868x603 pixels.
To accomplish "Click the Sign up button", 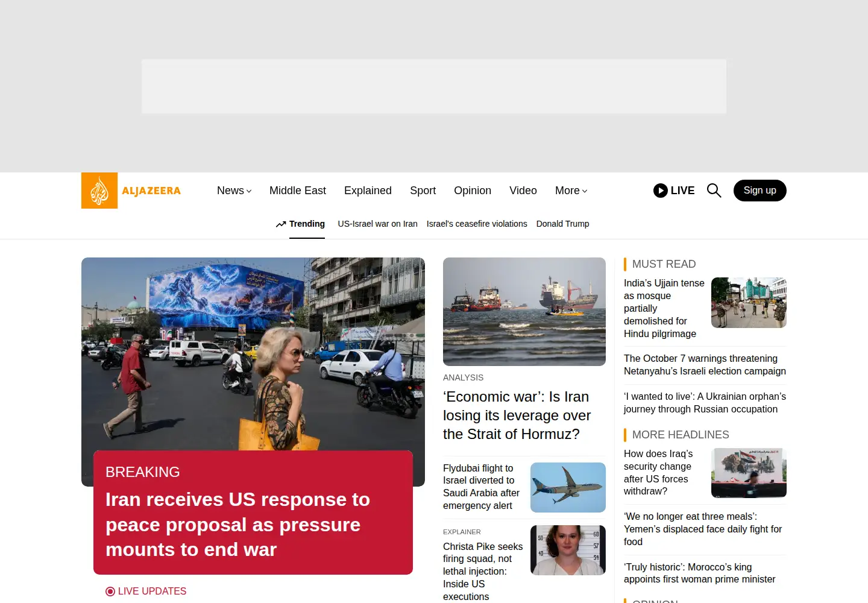I will click(759, 191).
